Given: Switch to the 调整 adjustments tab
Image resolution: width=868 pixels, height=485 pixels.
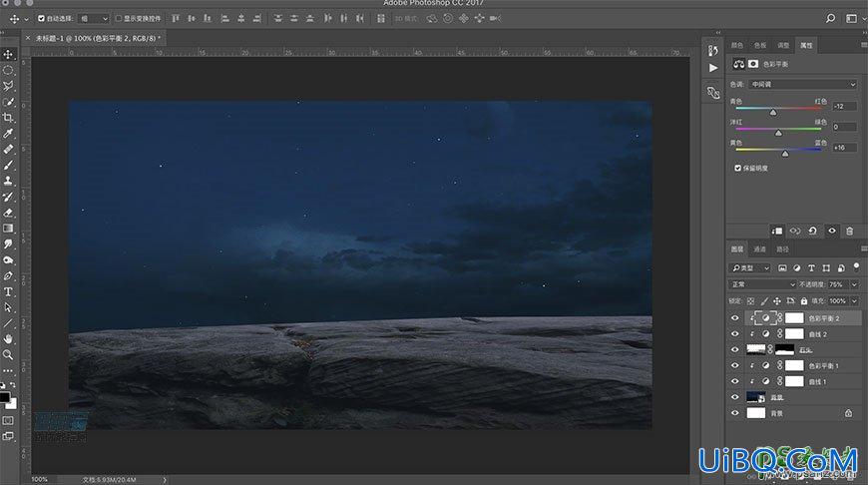Looking at the screenshot, I should [x=783, y=45].
